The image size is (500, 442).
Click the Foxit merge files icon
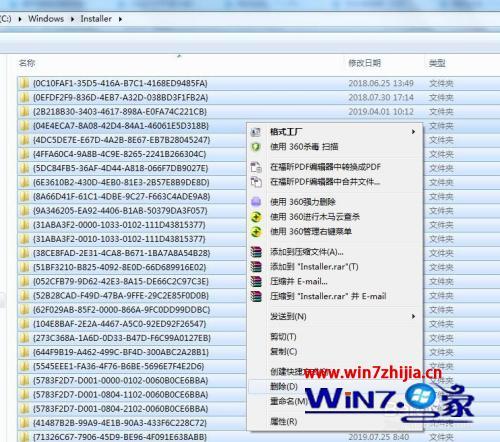[x=256, y=182]
